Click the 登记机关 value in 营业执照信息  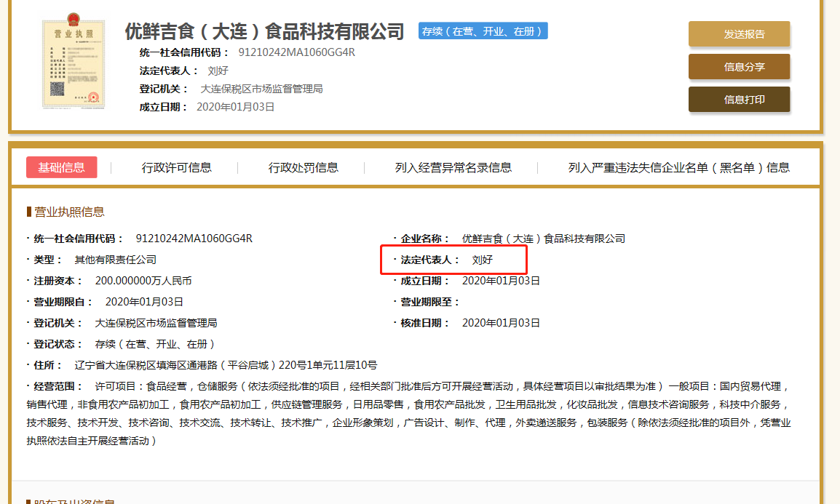[x=156, y=323]
